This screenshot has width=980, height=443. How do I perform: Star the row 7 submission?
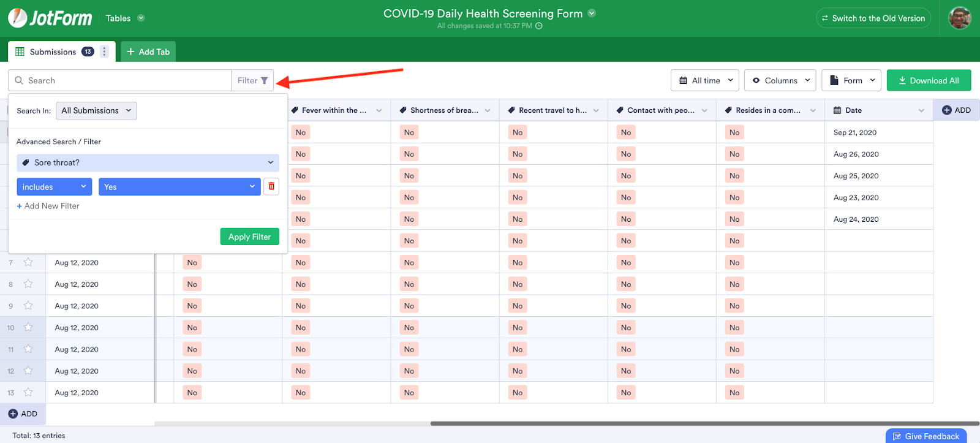pos(28,262)
